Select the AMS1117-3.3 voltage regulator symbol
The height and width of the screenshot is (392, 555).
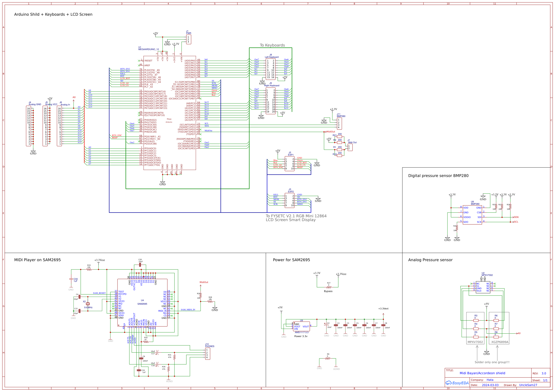301,326
